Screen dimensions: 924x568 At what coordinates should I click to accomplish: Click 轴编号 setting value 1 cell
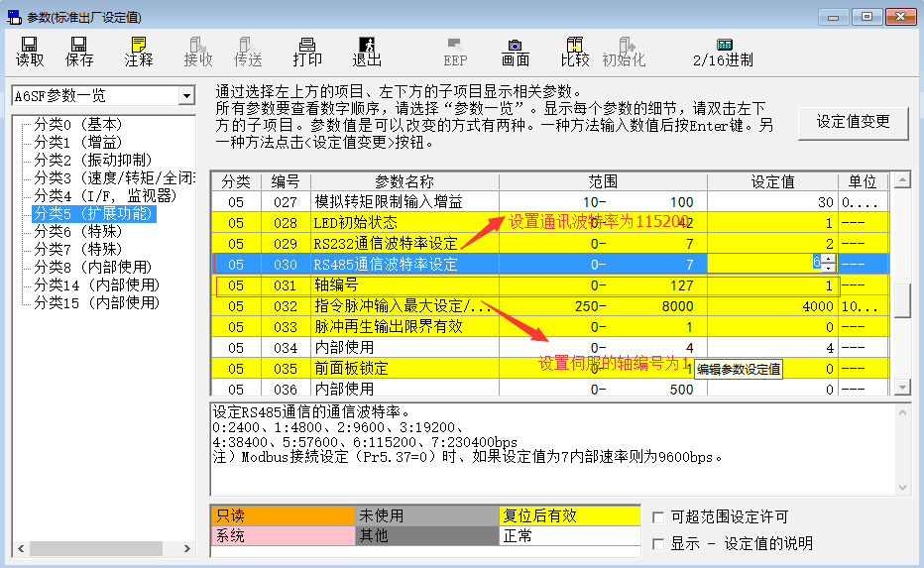click(772, 285)
